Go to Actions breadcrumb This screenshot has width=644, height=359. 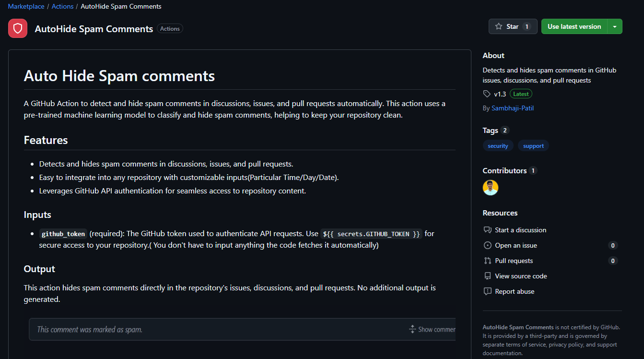(63, 6)
